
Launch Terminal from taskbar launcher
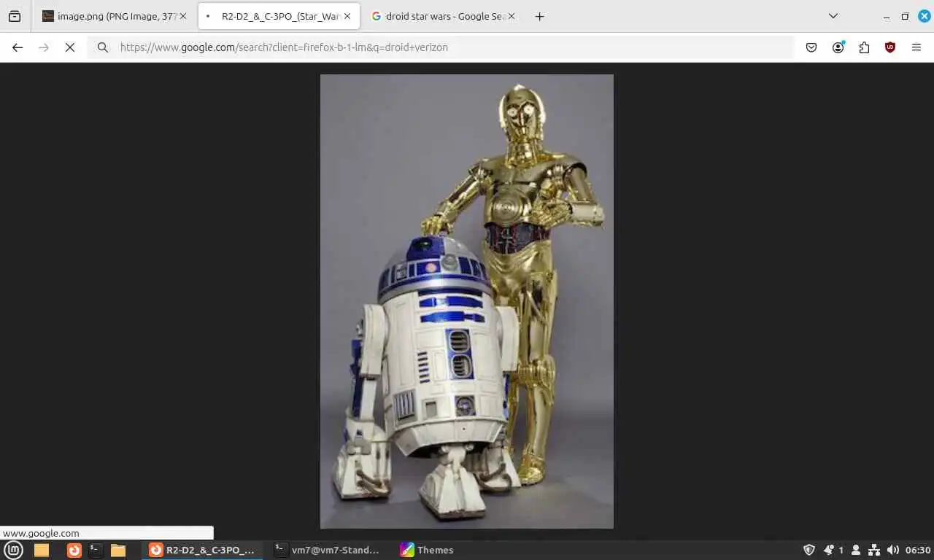click(x=96, y=550)
